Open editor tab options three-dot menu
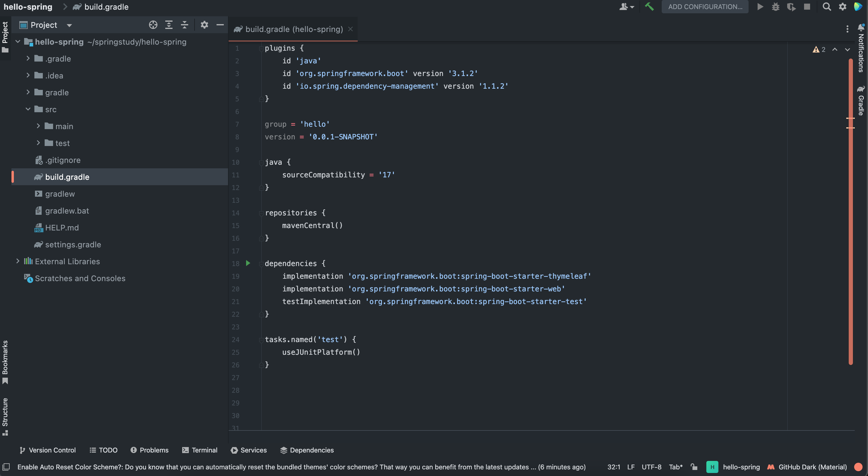This screenshot has width=868, height=476. point(847,29)
